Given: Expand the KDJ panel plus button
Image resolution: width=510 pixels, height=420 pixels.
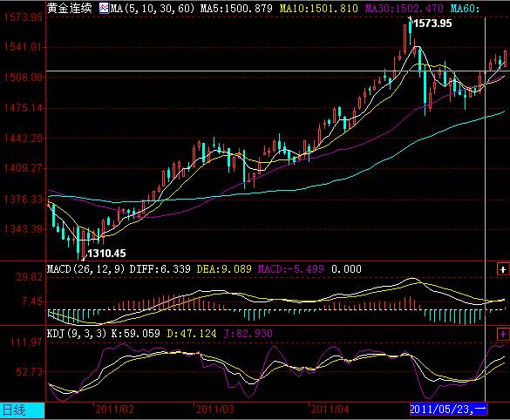Looking at the screenshot, I should [502, 334].
